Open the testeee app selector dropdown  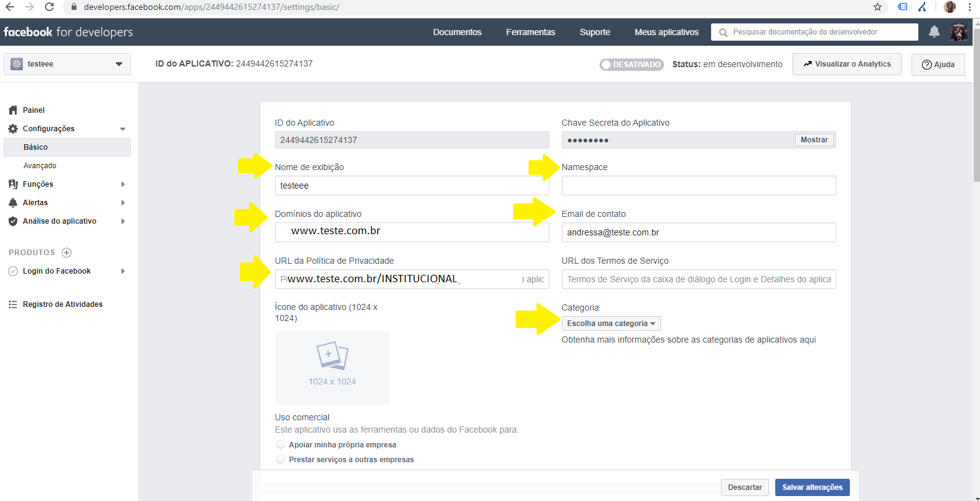[67, 63]
